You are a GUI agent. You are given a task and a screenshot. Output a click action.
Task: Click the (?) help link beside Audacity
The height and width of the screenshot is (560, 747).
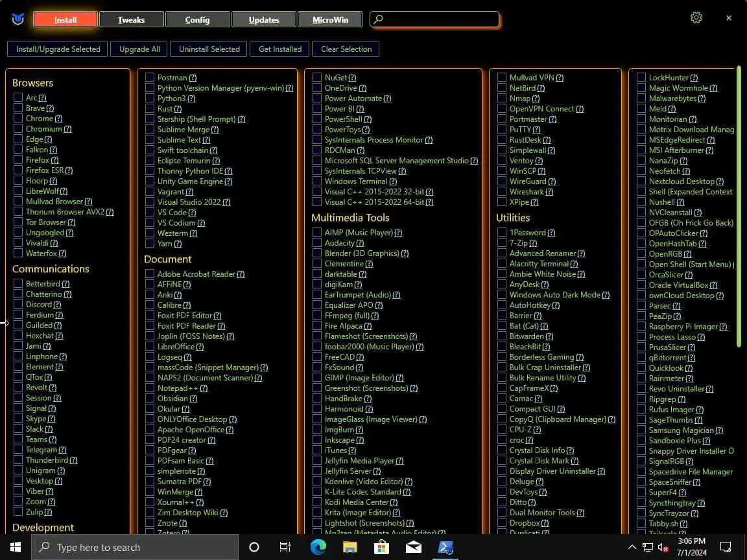pyautogui.click(x=360, y=243)
